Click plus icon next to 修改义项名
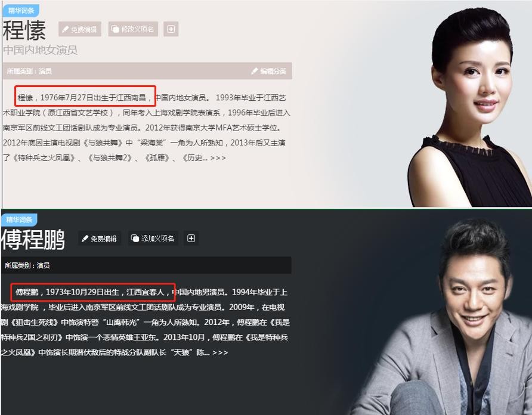 click(x=171, y=29)
